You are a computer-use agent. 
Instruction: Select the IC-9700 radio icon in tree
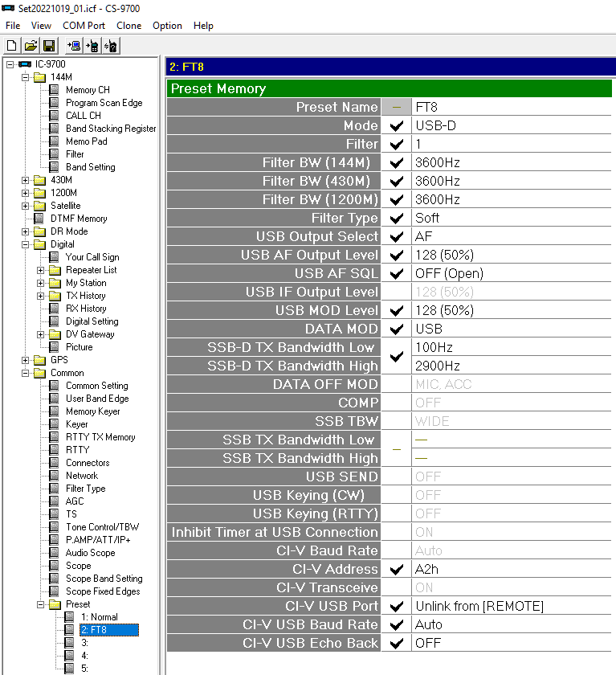point(25,64)
